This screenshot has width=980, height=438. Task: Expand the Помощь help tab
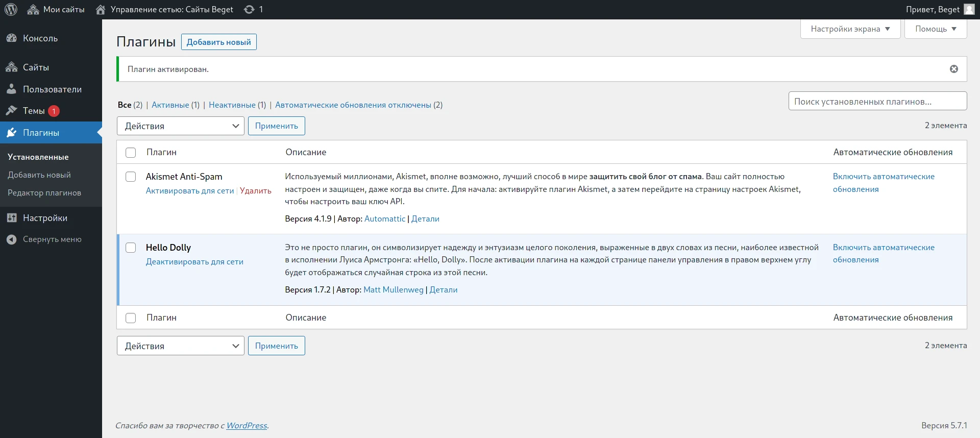[x=935, y=29]
